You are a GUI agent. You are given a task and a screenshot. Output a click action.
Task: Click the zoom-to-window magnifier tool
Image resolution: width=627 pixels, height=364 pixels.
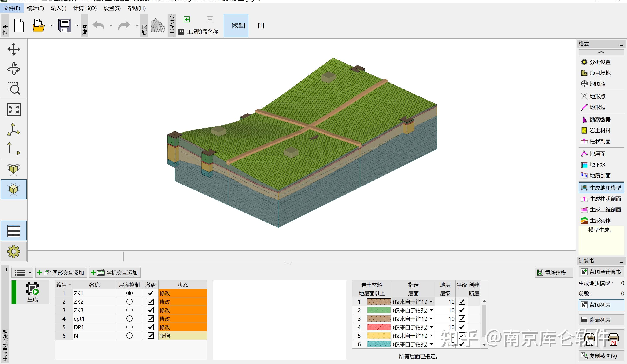pyautogui.click(x=14, y=89)
